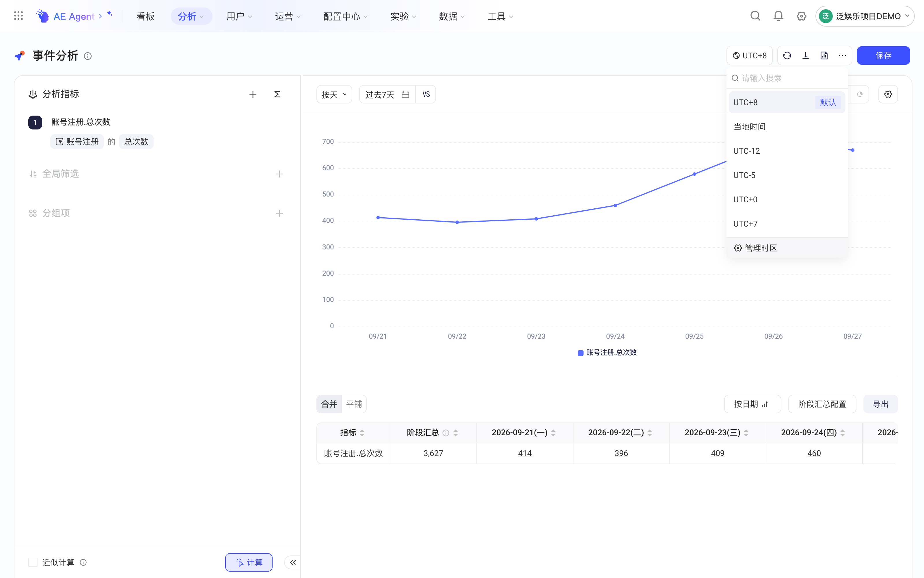Select UTC-12 timezone option
The image size is (924, 578).
(x=787, y=151)
